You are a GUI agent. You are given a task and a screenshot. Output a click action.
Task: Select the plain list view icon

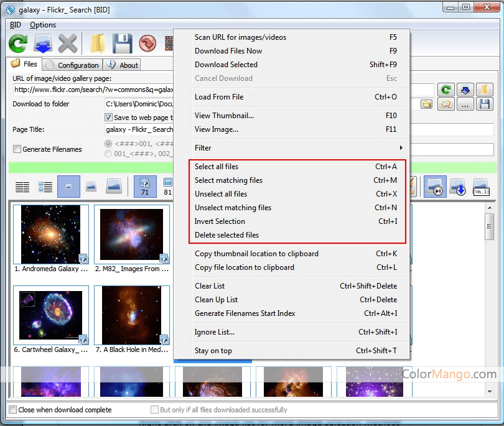pyautogui.click(x=22, y=186)
